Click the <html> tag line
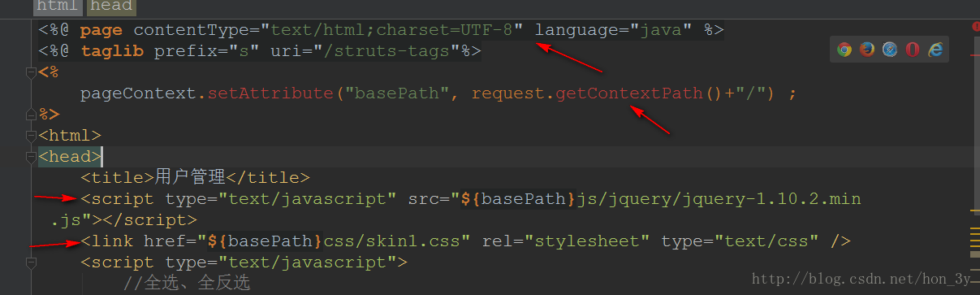Screen dimensions: 980x295 pos(70,136)
